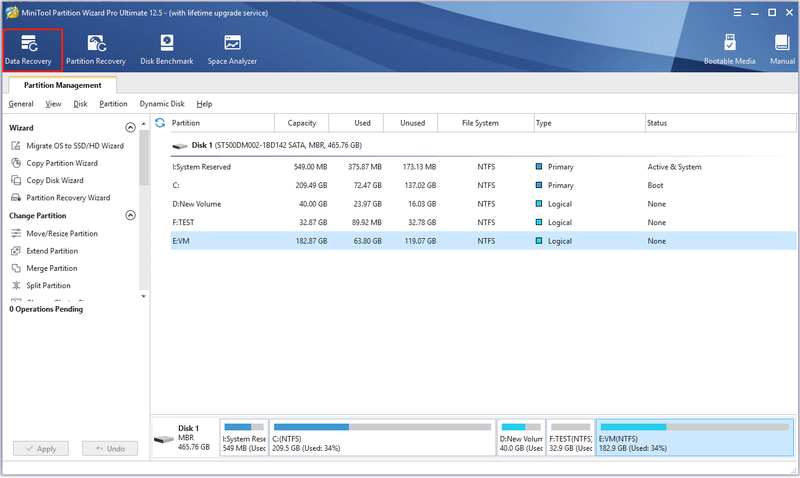Start the Space Analyzer

232,49
